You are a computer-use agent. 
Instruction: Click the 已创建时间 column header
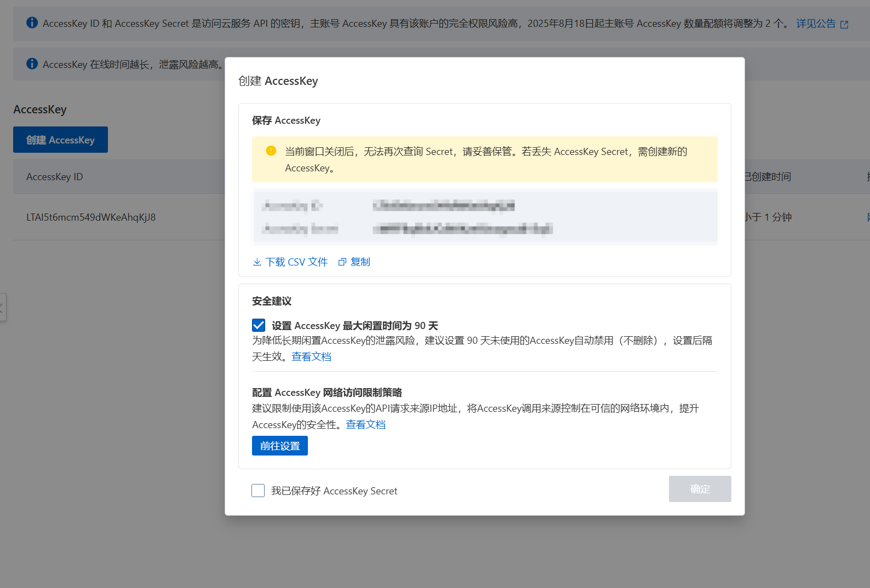pyautogui.click(x=768, y=177)
